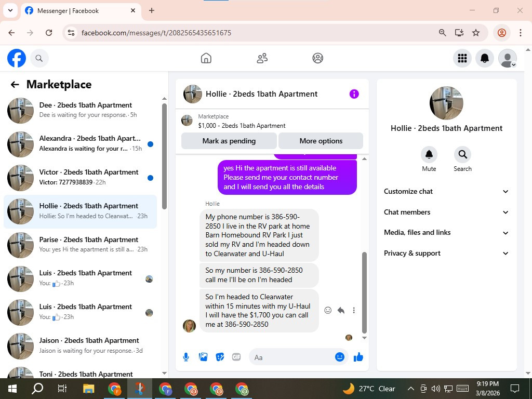532x399 pixels.
Task: Open a new browser tab
Action: tap(152, 10)
